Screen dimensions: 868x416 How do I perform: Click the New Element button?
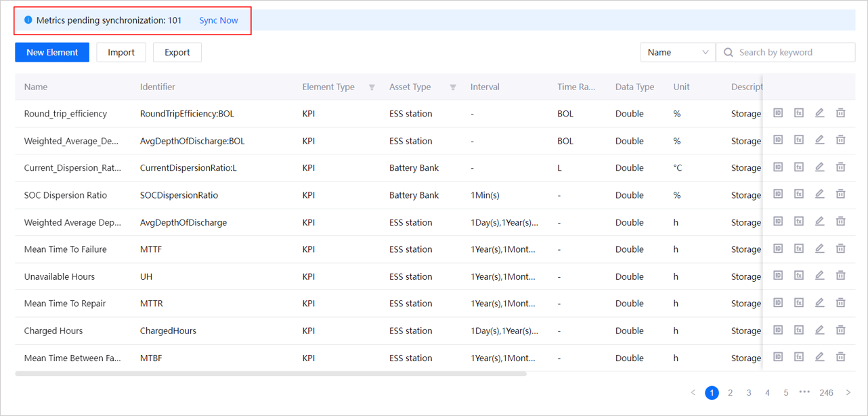coord(52,52)
